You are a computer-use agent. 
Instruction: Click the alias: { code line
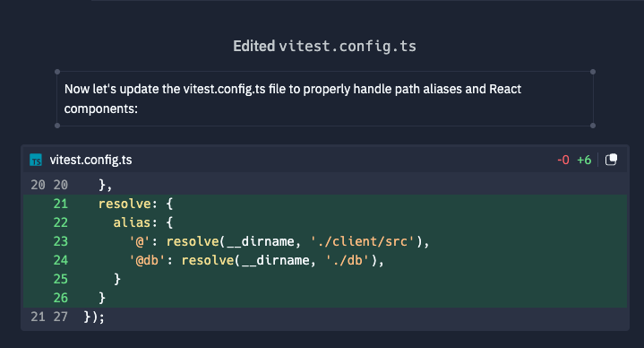pos(325,223)
